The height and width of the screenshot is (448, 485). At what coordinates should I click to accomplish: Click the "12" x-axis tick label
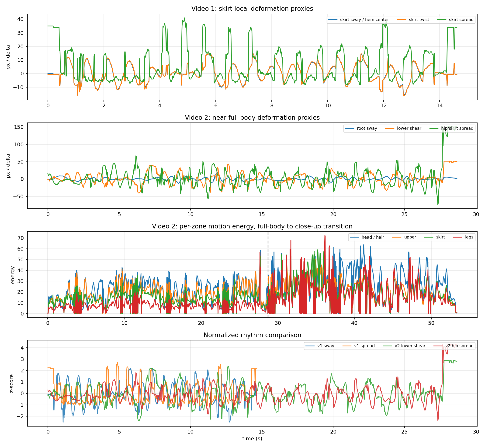(384, 105)
